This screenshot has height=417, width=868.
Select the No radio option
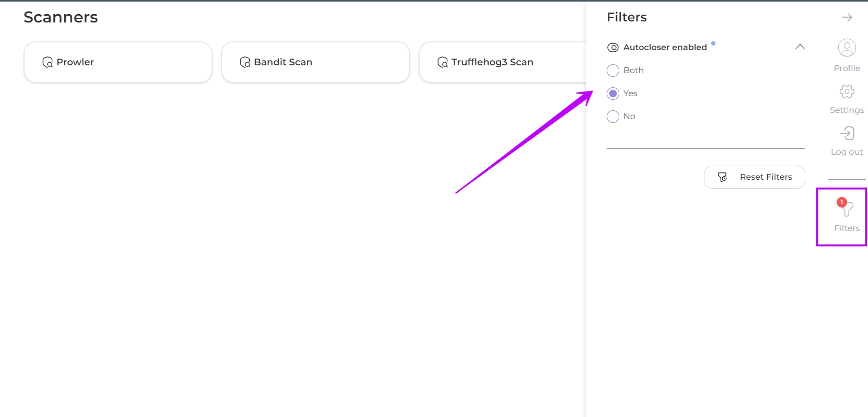[613, 117]
